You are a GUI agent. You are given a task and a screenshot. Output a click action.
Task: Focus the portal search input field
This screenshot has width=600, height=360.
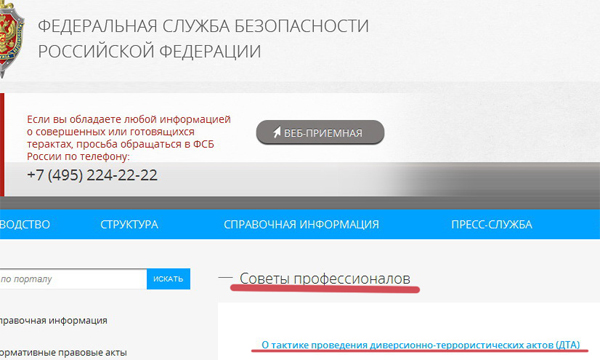click(x=73, y=279)
